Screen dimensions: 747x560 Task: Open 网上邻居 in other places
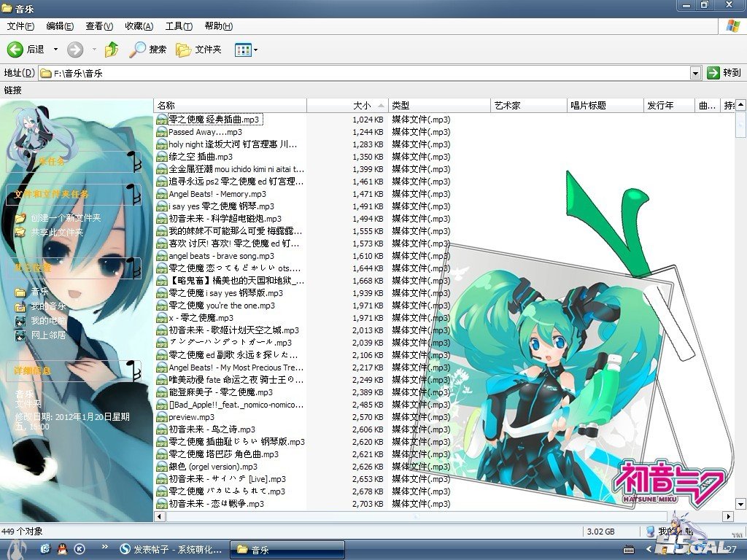coord(48,335)
